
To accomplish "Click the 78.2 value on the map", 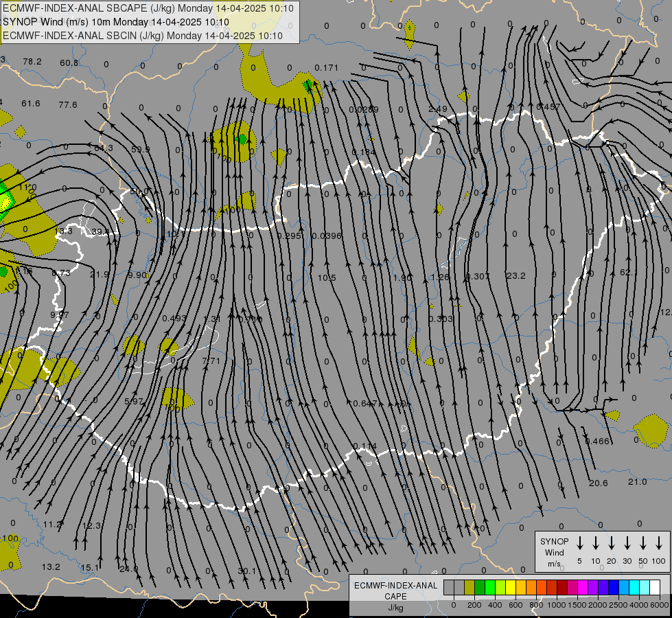I will point(32,62).
